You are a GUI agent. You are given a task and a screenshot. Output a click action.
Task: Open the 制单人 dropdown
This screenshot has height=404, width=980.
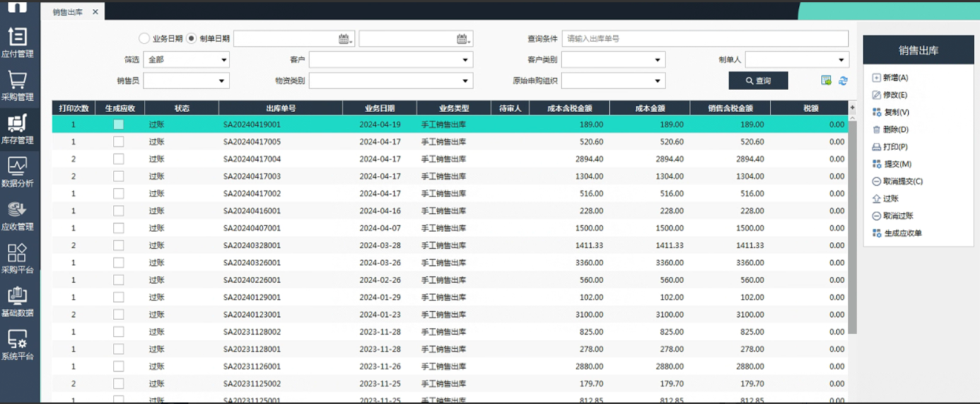796,60
